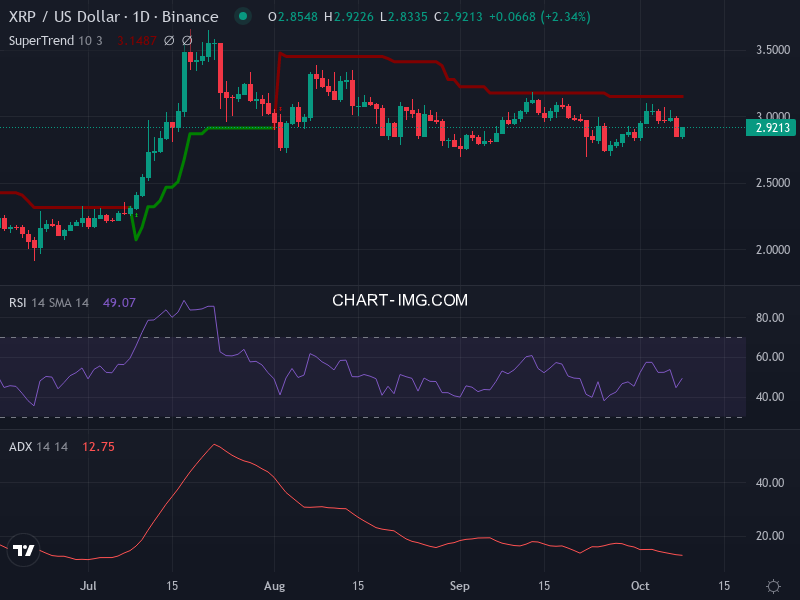Click the current price tag 2.9213
The height and width of the screenshot is (600, 800).
(x=772, y=128)
